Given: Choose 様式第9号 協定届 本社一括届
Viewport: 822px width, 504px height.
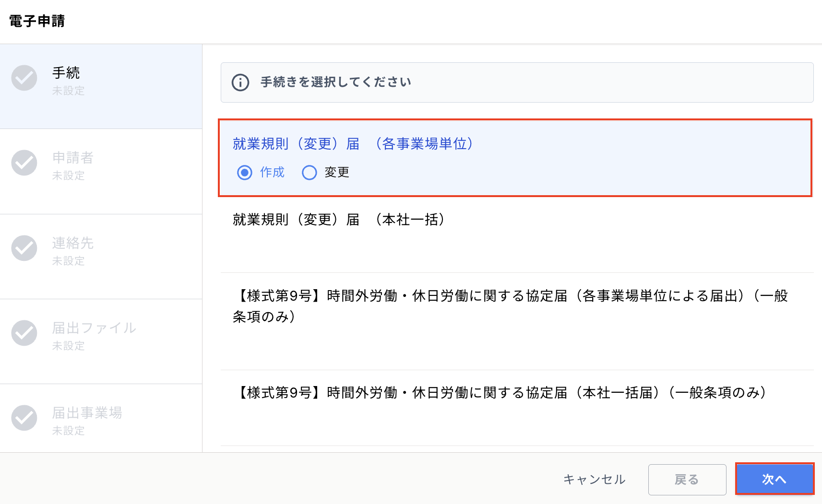Looking at the screenshot, I should pyautogui.click(x=517, y=408).
